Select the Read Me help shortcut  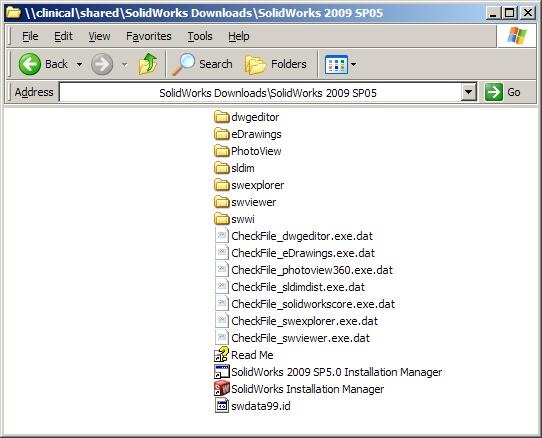244,355
